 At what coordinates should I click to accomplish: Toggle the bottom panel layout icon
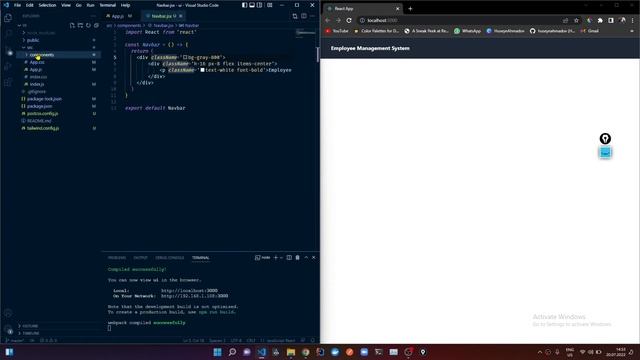(x=252, y=5)
